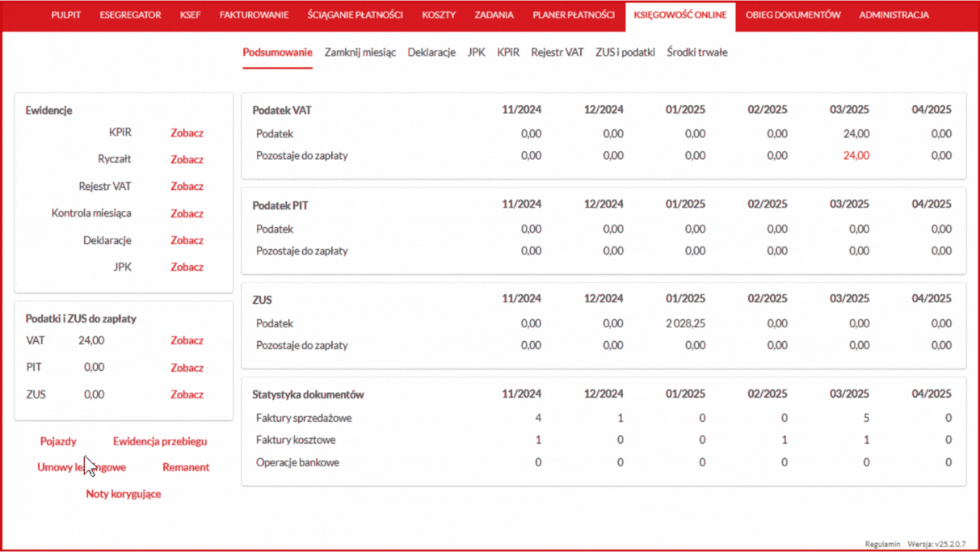This screenshot has width=980, height=552.
Task: Open Umowy leasingowe link
Action: click(82, 467)
